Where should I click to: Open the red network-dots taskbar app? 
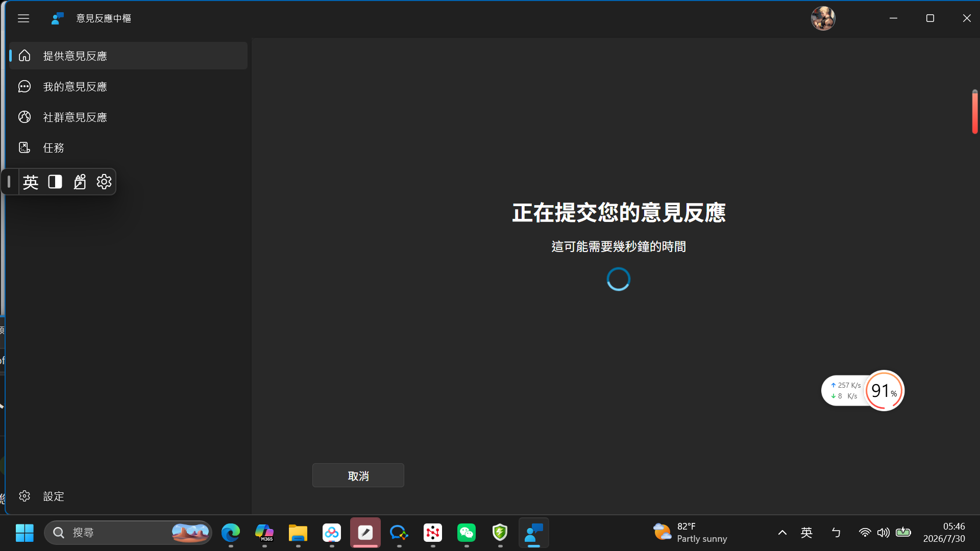tap(433, 533)
